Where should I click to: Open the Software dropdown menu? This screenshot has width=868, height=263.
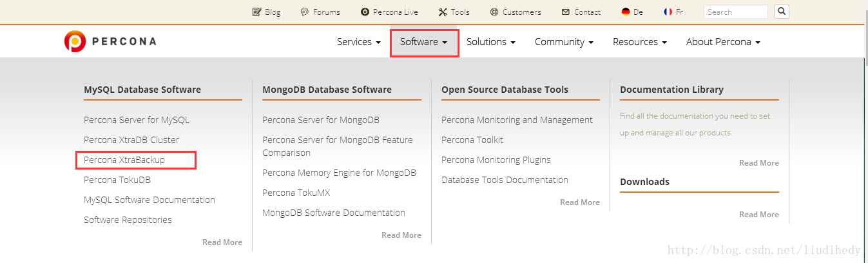pos(424,42)
